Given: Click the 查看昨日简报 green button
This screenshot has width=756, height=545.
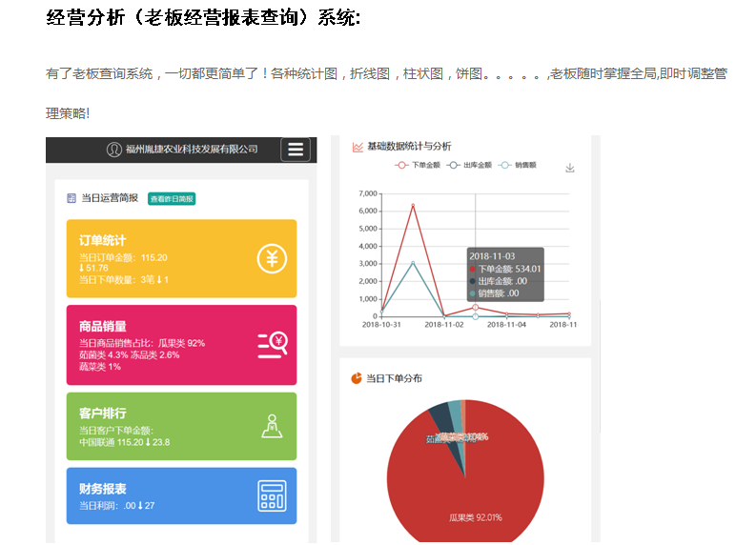Looking at the screenshot, I should click(x=172, y=198).
